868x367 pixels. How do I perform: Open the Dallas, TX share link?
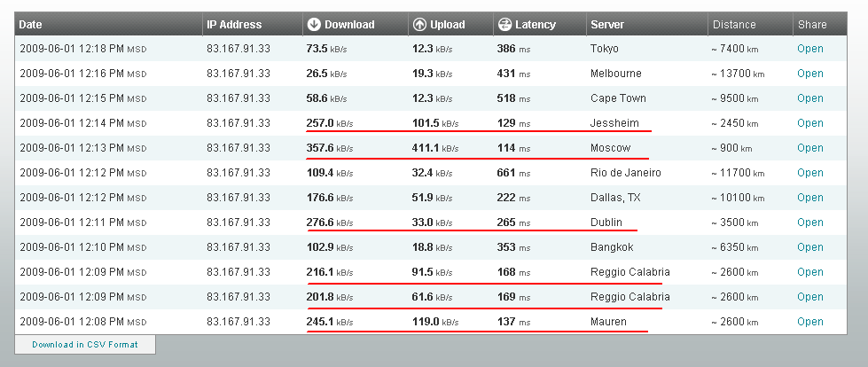809,198
